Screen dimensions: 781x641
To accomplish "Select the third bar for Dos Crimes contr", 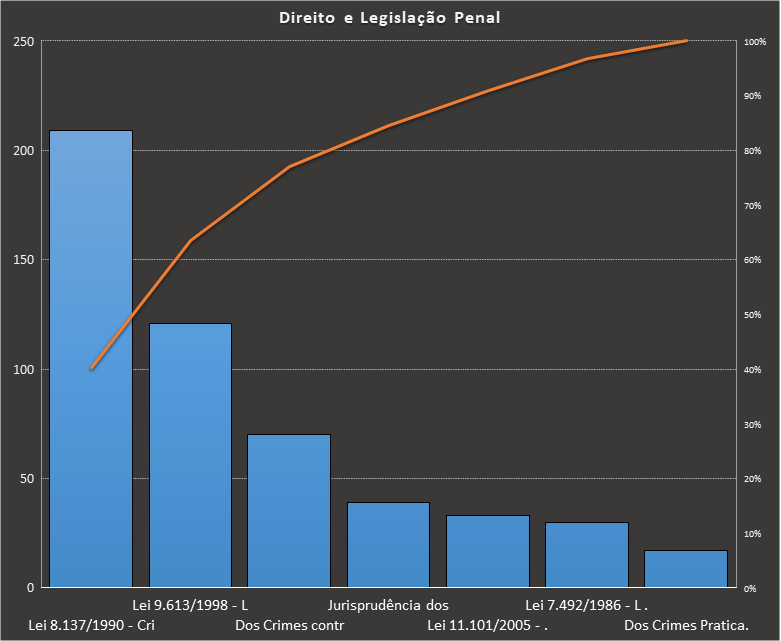I will pyautogui.click(x=289, y=510).
